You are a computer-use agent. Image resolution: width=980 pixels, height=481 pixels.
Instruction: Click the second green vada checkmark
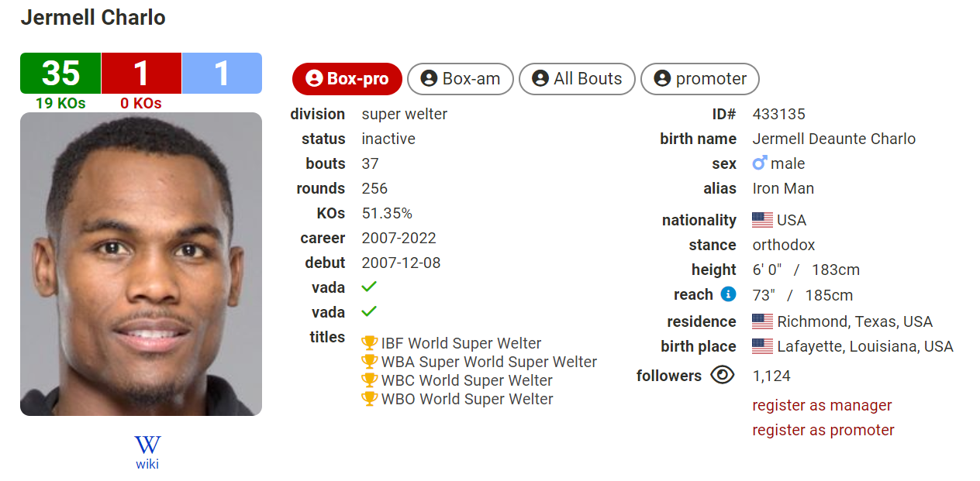tap(369, 311)
